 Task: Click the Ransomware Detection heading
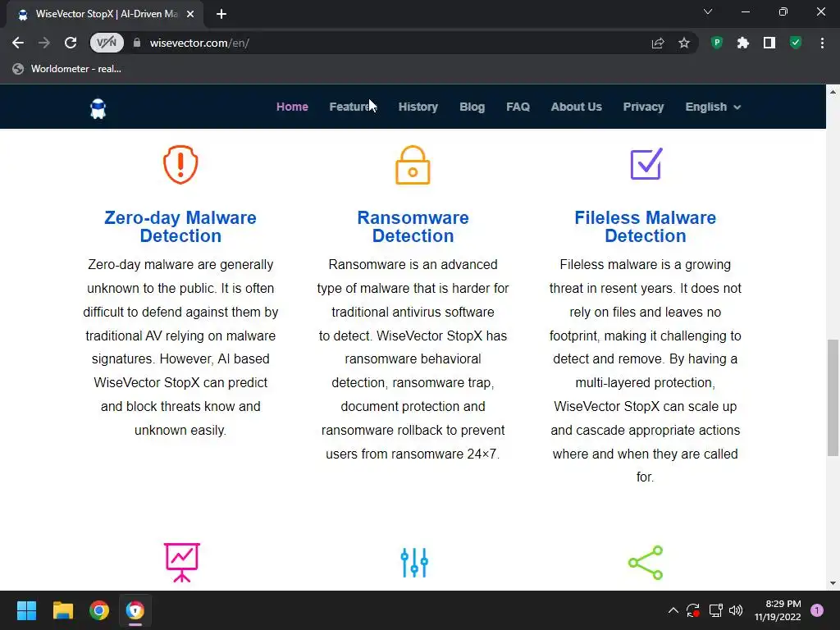pos(413,226)
